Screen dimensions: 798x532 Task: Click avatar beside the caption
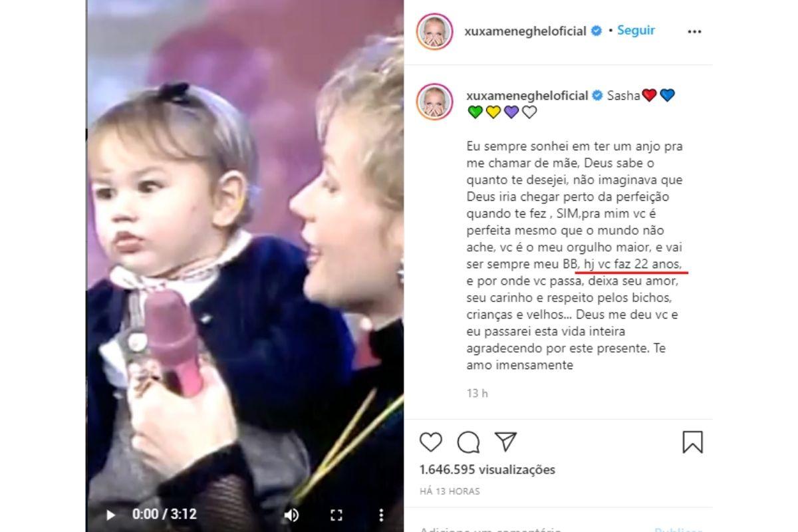tap(435, 102)
